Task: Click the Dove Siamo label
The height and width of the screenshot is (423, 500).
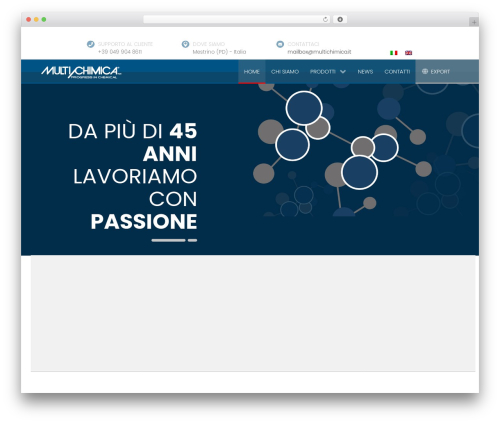Action: pyautogui.click(x=209, y=44)
